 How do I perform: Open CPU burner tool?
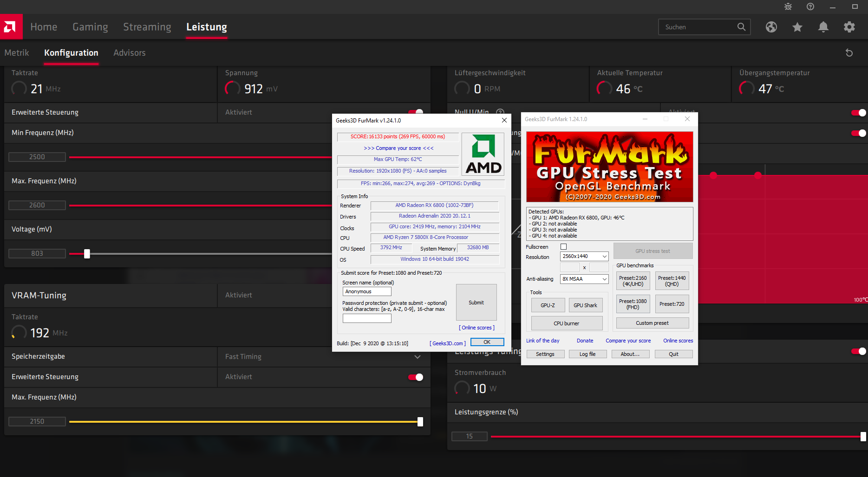coord(567,323)
